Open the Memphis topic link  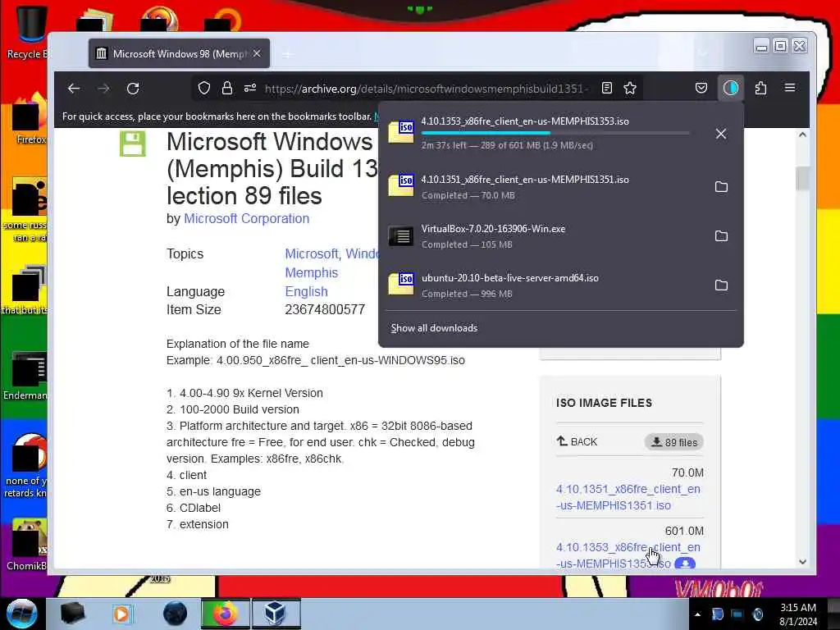click(x=311, y=272)
